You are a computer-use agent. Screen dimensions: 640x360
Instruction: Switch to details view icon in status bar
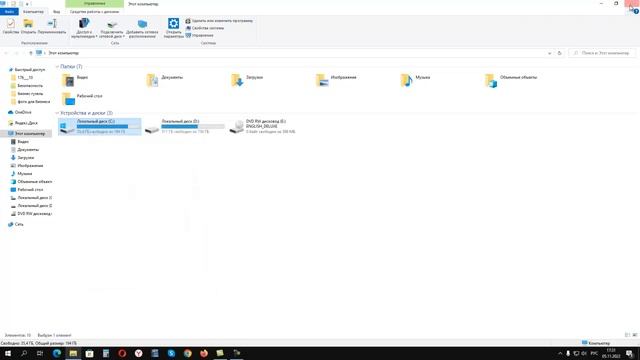tap(627, 335)
